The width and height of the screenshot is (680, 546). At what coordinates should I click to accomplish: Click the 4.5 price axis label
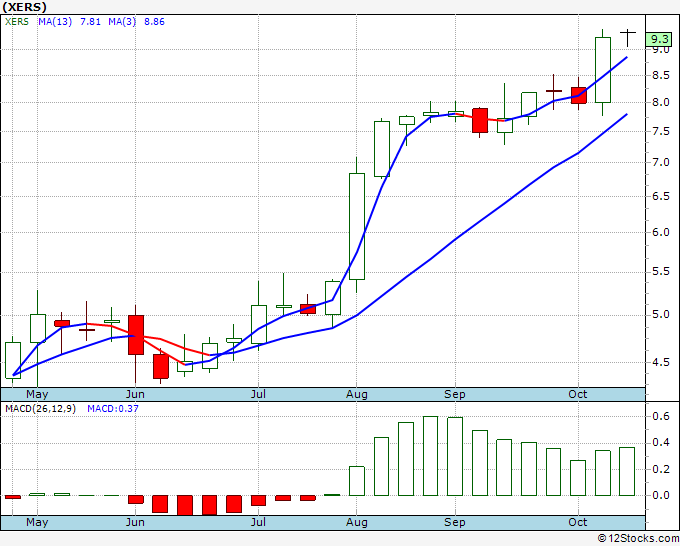coord(661,362)
